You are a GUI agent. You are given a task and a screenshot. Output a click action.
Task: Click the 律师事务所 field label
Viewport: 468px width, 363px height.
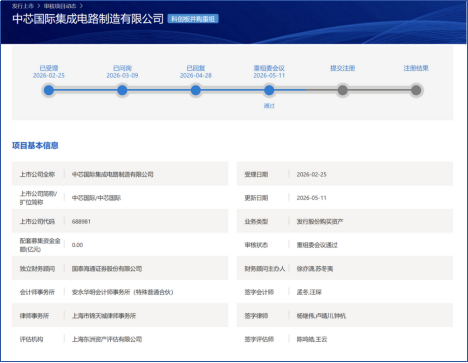pos(34,316)
